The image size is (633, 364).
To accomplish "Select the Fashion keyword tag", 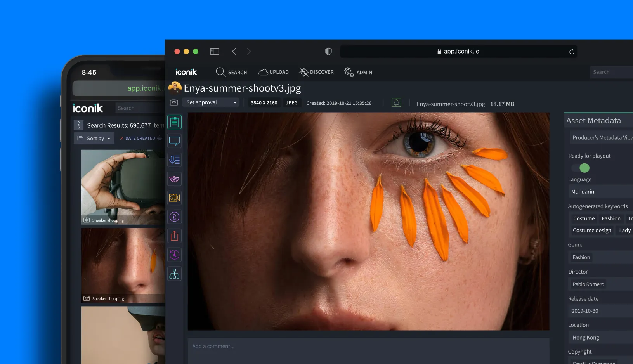I will [x=611, y=218].
